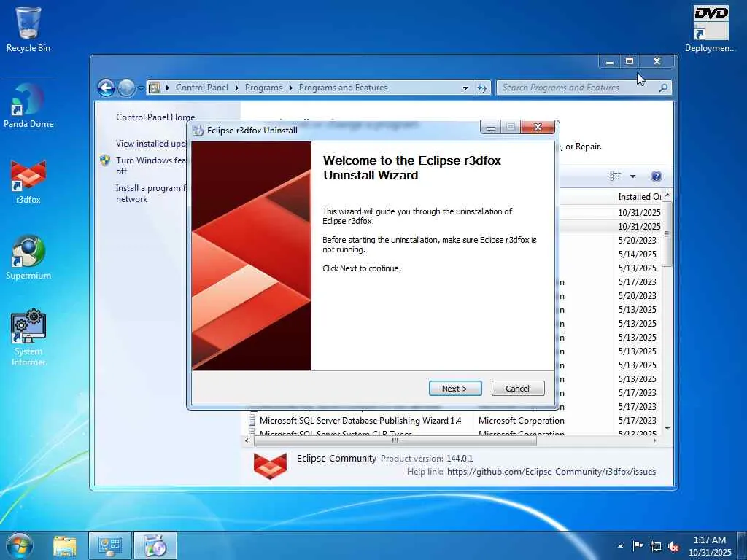Open the Recycle Bin desktop icon
Screen dimensions: 747x560
pyautogui.click(x=28, y=29)
